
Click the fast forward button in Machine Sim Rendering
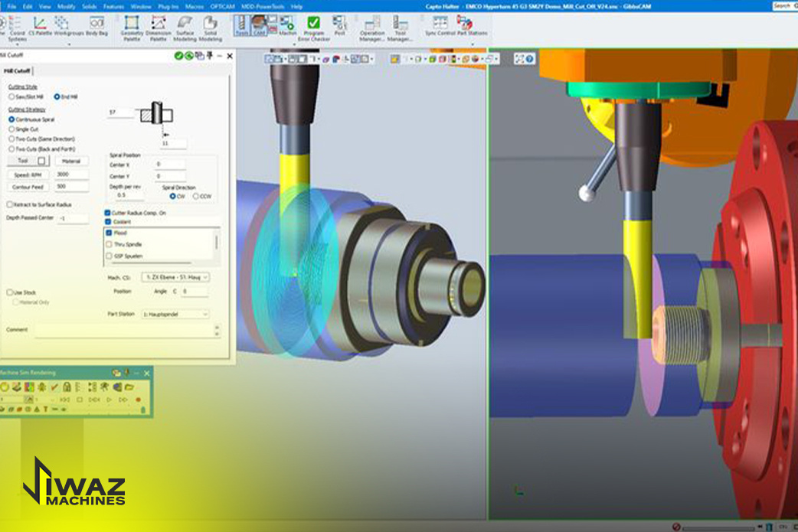pyautogui.click(x=123, y=400)
